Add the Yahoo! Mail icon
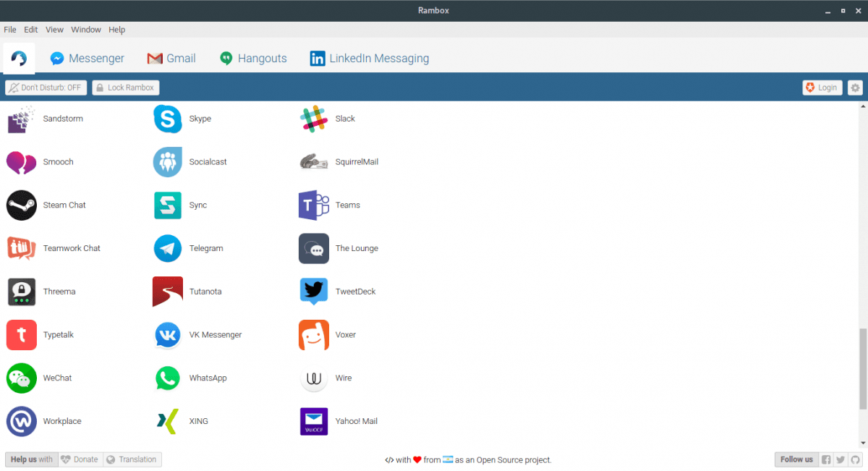 (x=314, y=421)
